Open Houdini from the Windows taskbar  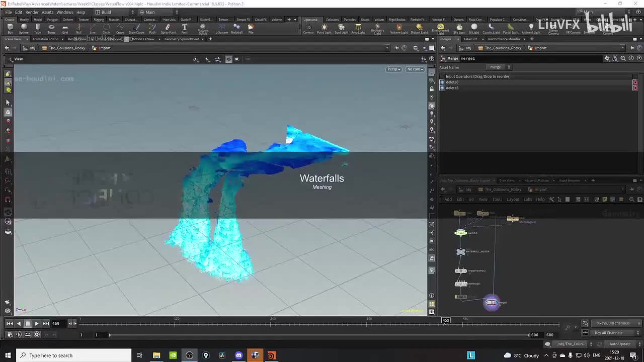(x=271, y=355)
